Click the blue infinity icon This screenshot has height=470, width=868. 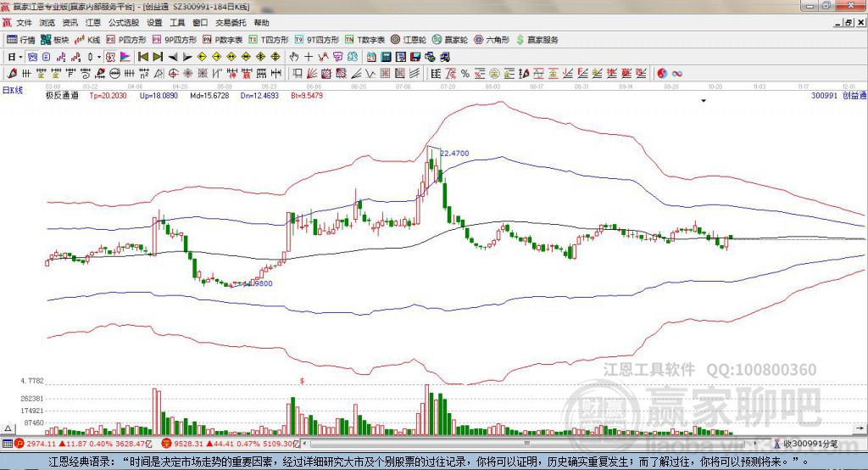click(677, 74)
